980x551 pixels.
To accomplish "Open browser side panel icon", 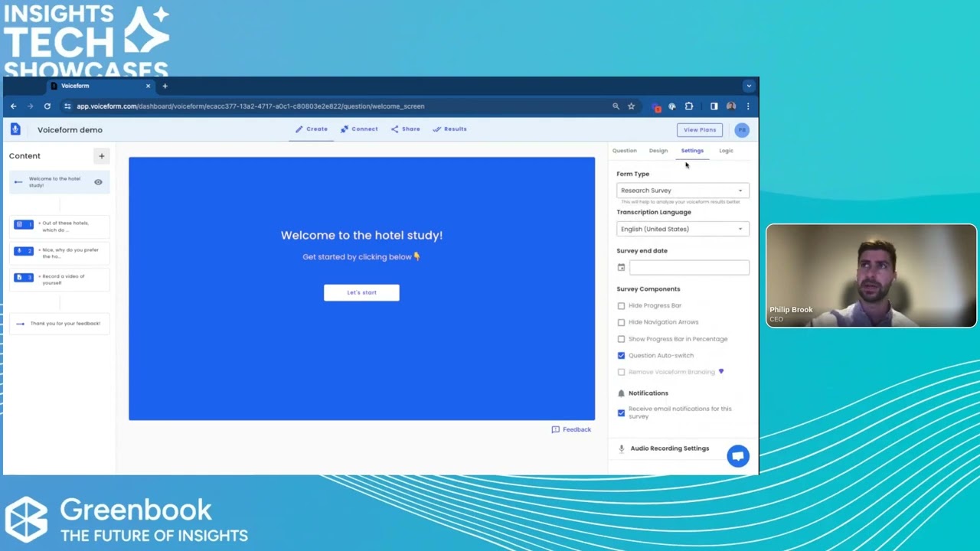I will click(714, 106).
